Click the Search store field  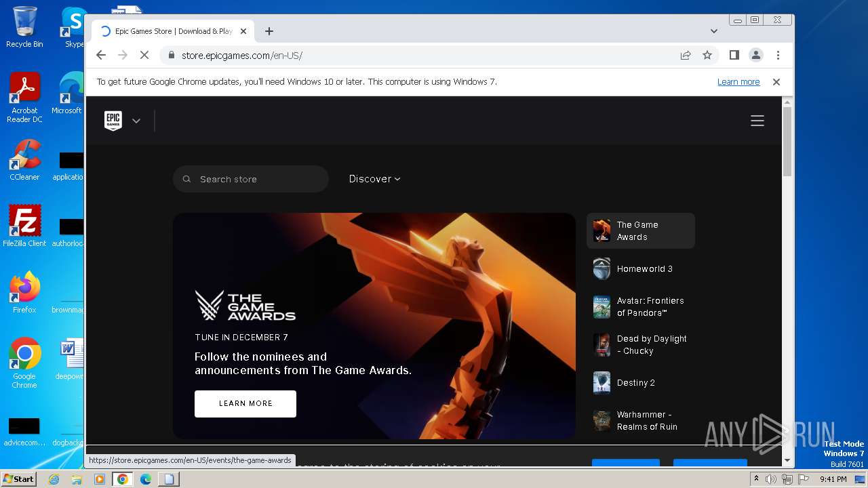(251, 179)
